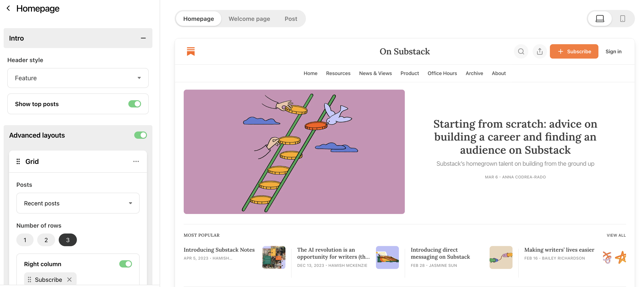644x287 pixels.
Task: Click the ladder and coins featured image
Action: point(294,151)
